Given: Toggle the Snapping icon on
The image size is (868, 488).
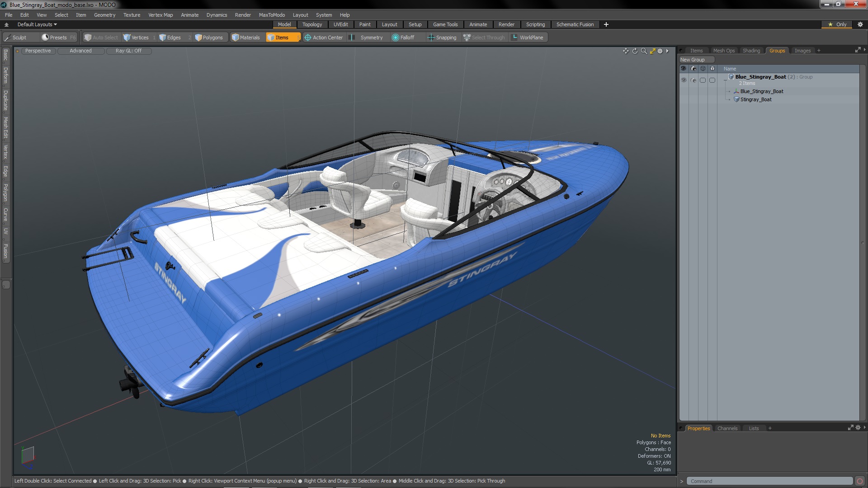Looking at the screenshot, I should 430,37.
